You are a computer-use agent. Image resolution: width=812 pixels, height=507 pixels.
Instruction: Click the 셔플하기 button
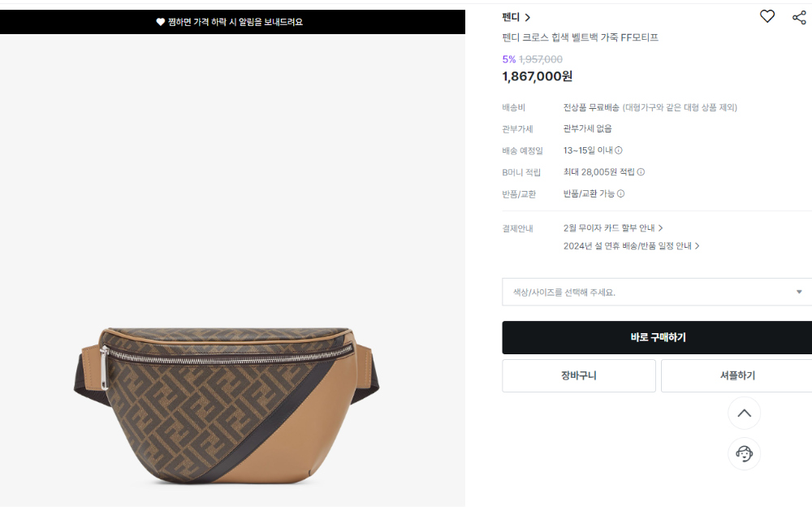pyautogui.click(x=737, y=376)
